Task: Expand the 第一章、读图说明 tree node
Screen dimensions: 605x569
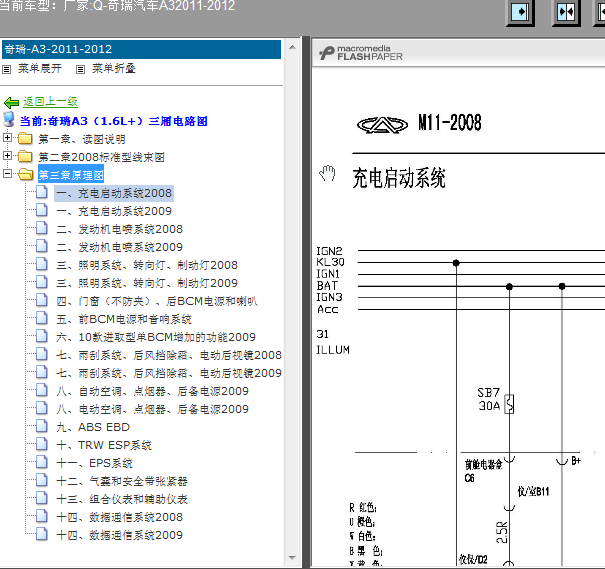Action: [x=7, y=137]
